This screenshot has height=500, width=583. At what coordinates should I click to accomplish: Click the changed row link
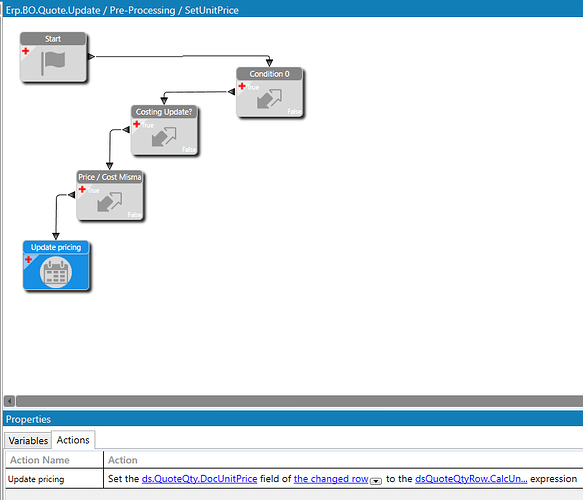pos(331,479)
